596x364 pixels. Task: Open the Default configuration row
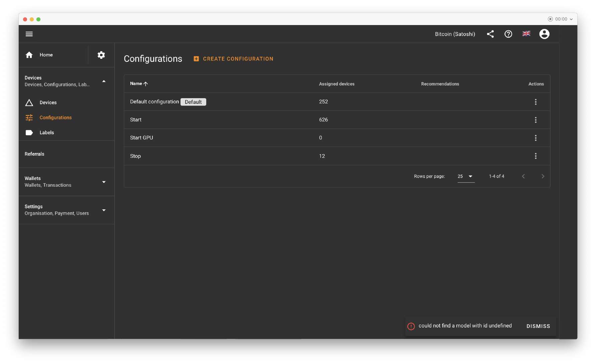(337, 102)
